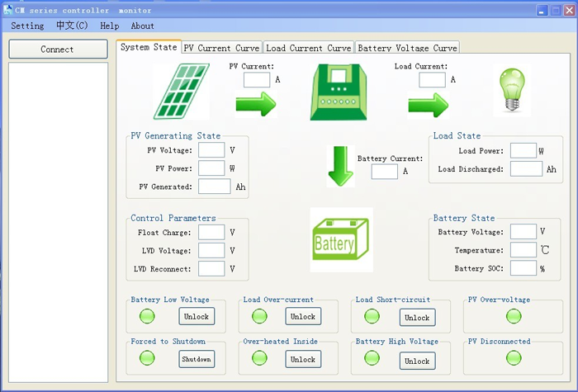Unlock the Battery High Voltage alarm
578x392 pixels.
click(417, 361)
